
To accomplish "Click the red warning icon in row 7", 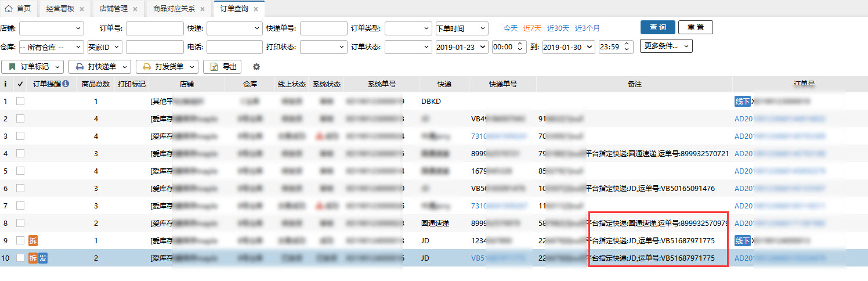I will tap(319, 206).
